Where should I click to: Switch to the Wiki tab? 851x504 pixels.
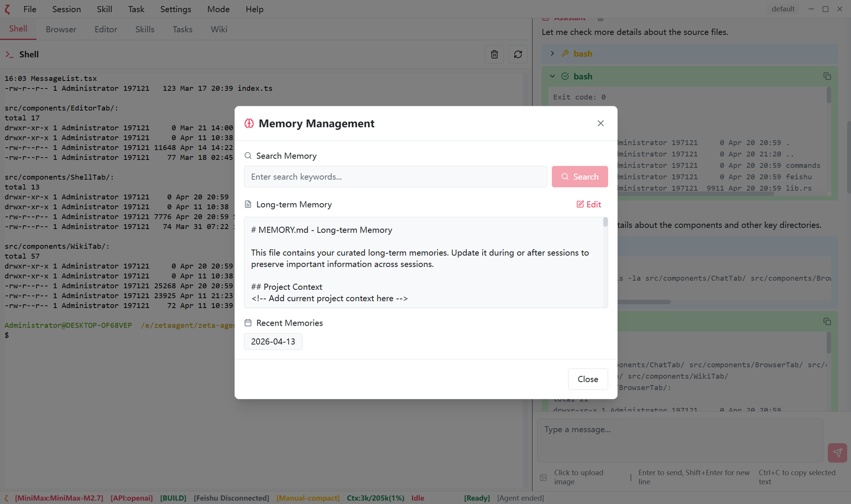219,29
